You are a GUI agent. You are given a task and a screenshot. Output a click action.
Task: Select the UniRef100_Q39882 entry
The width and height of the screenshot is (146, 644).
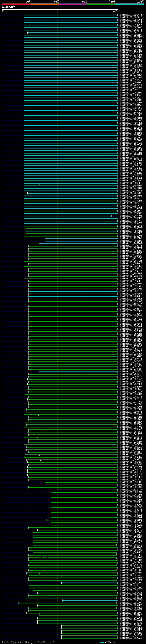pyautogui.click(x=131, y=45)
